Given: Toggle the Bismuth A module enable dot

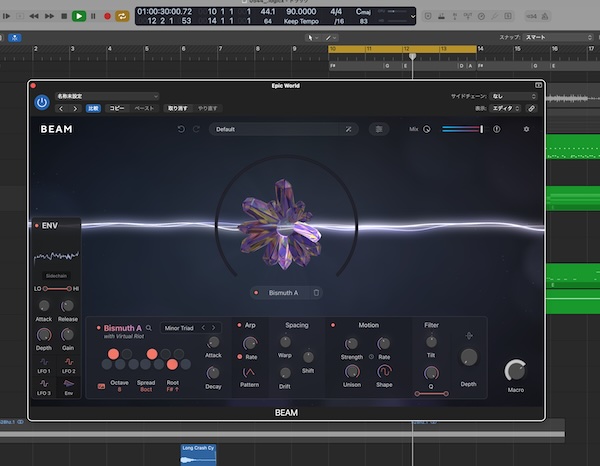Looking at the screenshot, I should 98,328.
